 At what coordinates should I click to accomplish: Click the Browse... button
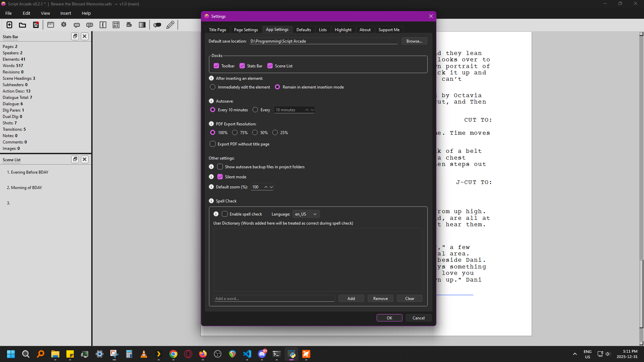pos(414,41)
